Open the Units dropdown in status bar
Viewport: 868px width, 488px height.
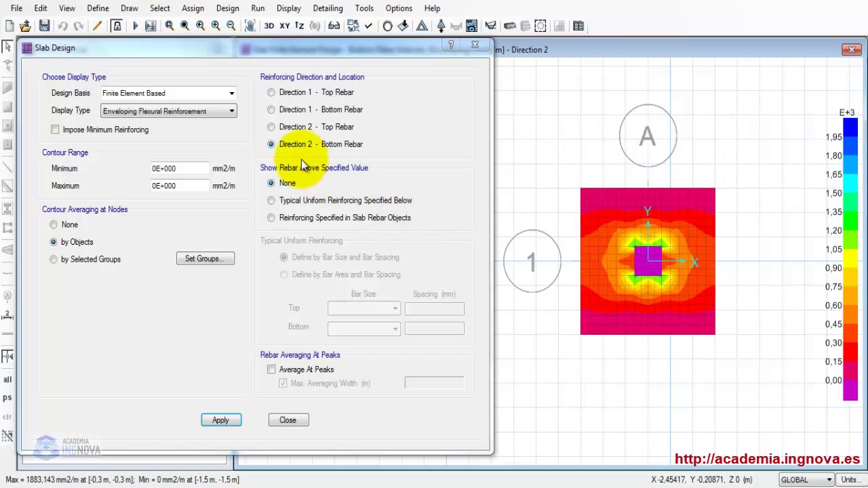coord(852,480)
